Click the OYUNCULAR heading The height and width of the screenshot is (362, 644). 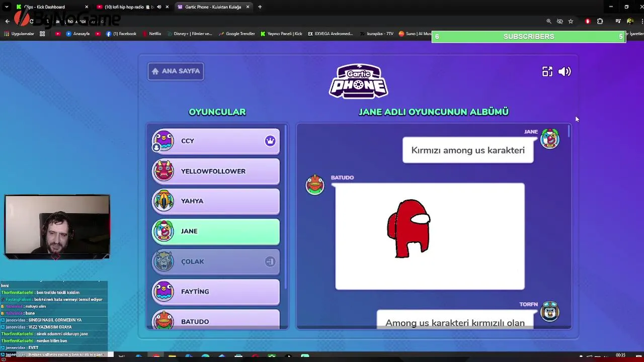click(217, 112)
